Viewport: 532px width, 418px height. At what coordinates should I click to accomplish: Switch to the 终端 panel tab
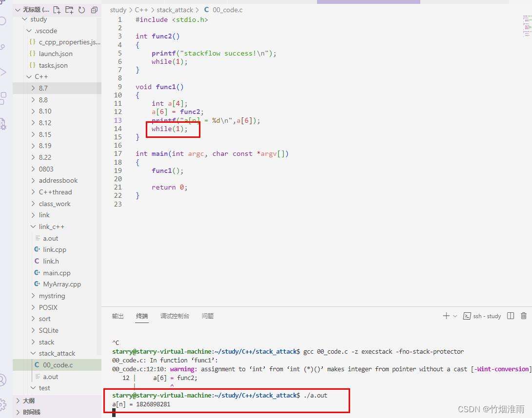(142, 316)
